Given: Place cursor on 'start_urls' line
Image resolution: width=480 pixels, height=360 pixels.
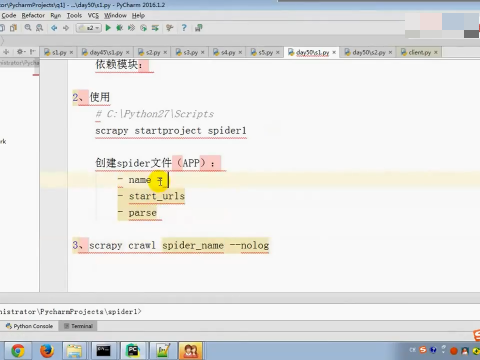Looking at the screenshot, I should (157, 196).
